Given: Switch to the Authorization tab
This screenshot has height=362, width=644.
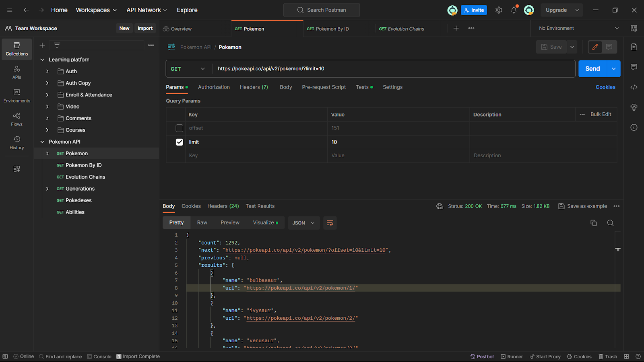Looking at the screenshot, I should [214, 87].
